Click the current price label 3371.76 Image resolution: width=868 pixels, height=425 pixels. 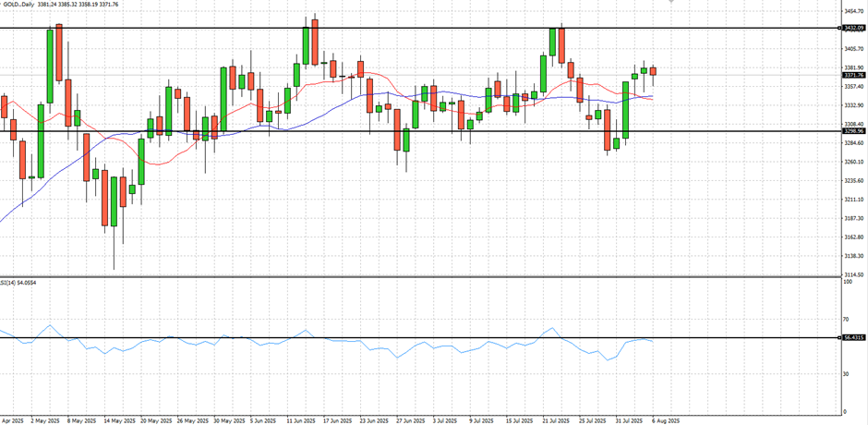click(x=854, y=76)
